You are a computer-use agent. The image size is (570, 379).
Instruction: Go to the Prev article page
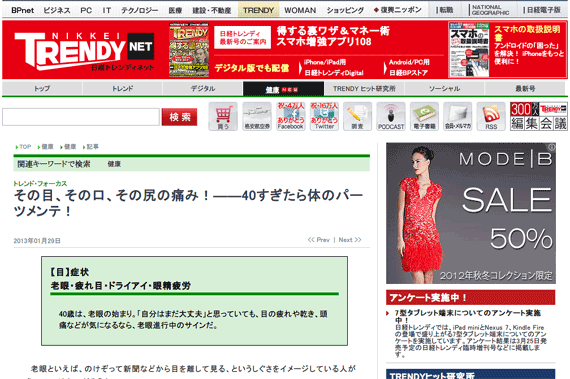click(319, 240)
